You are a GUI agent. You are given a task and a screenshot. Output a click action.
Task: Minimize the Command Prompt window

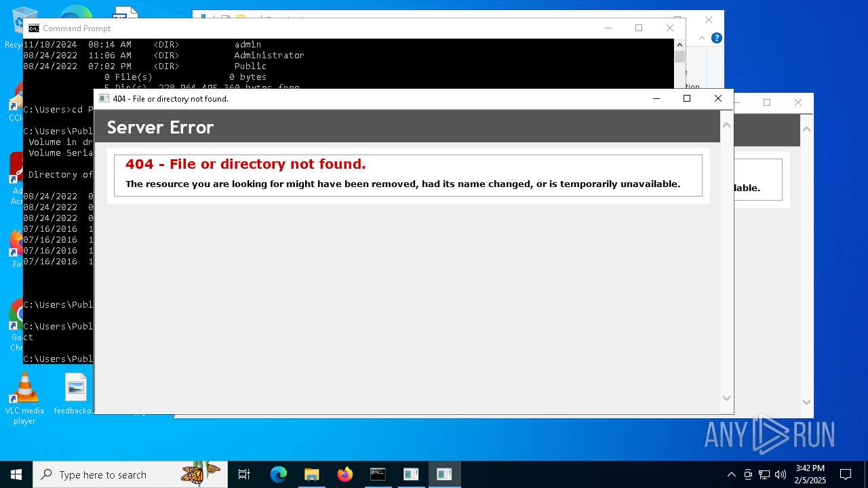point(608,28)
